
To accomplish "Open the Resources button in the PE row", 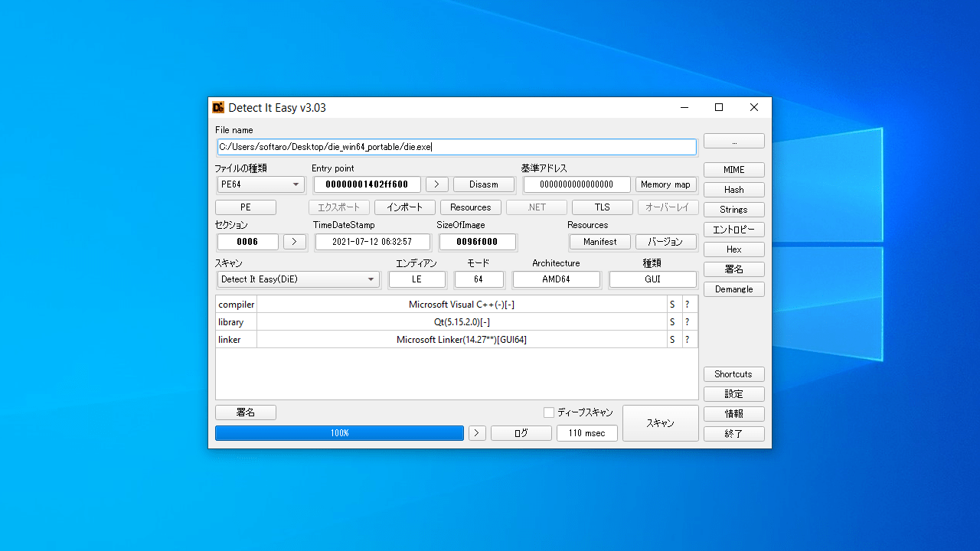I will pyautogui.click(x=471, y=207).
